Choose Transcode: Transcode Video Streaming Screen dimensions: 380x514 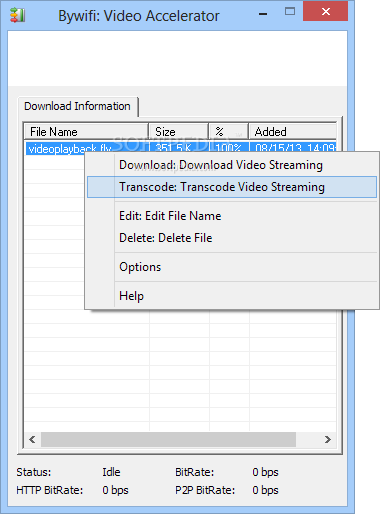pyautogui.click(x=232, y=187)
